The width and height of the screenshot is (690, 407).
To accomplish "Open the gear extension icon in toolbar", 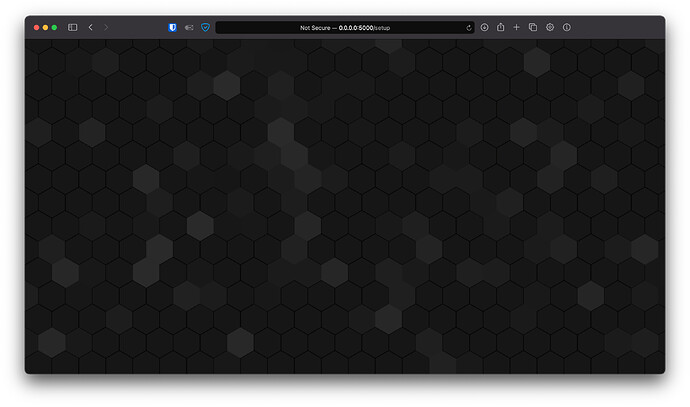I will tap(550, 27).
